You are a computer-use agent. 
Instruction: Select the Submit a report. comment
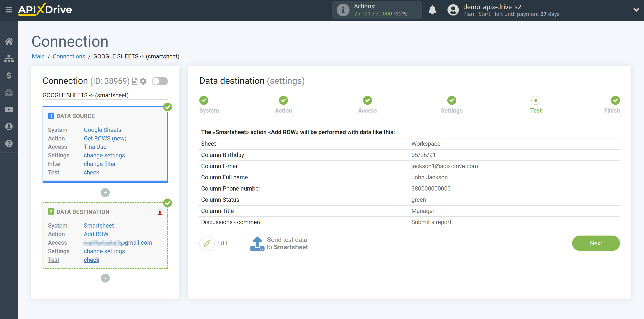(432, 222)
